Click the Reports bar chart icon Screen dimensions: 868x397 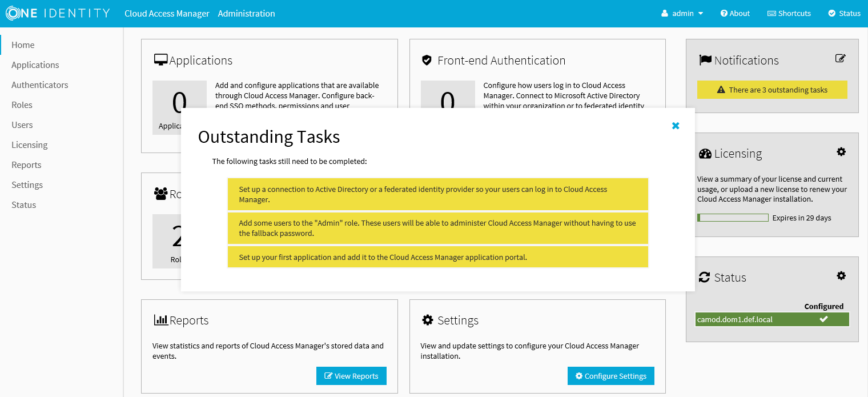[x=160, y=320]
